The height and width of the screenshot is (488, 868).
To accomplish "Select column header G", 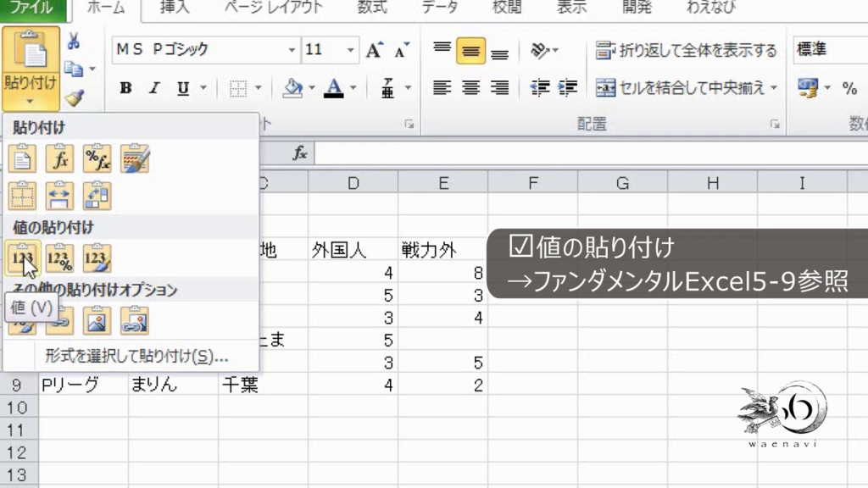I will 623,183.
